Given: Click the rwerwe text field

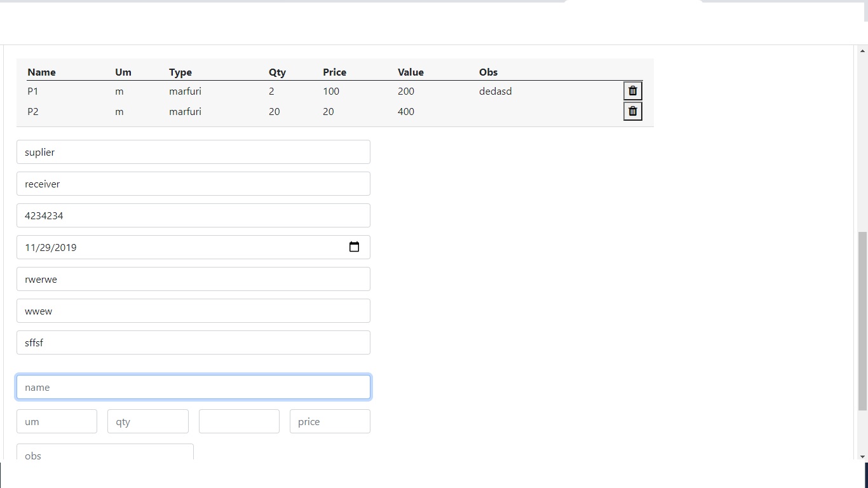Looking at the screenshot, I should click(193, 279).
